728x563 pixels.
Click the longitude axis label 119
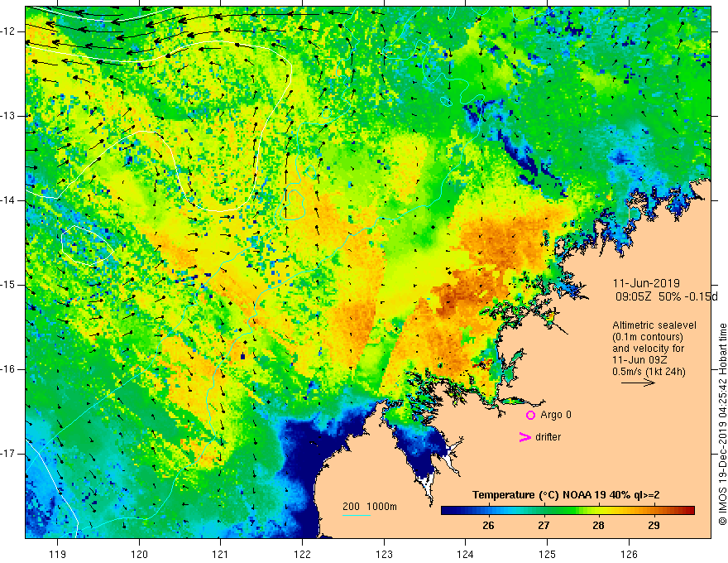tap(57, 554)
